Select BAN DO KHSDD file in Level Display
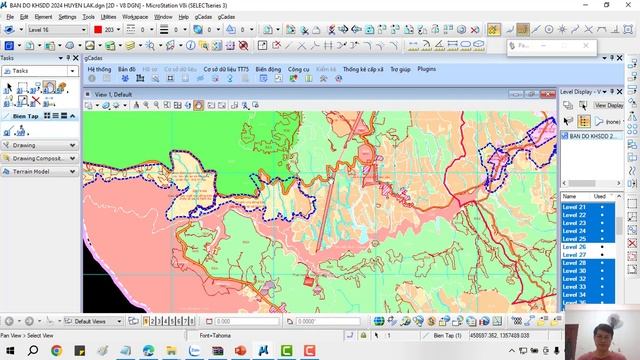This screenshot has width=640, height=360. pyautogui.click(x=591, y=136)
